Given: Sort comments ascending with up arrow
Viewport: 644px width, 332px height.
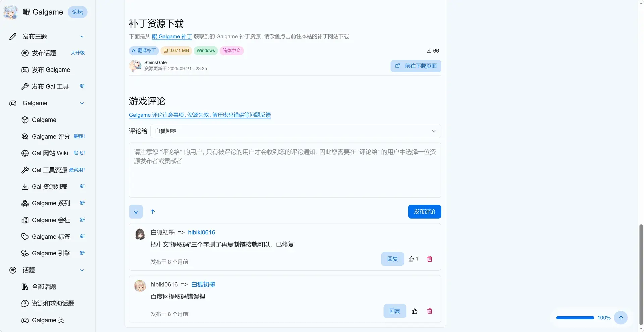Looking at the screenshot, I should [153, 211].
